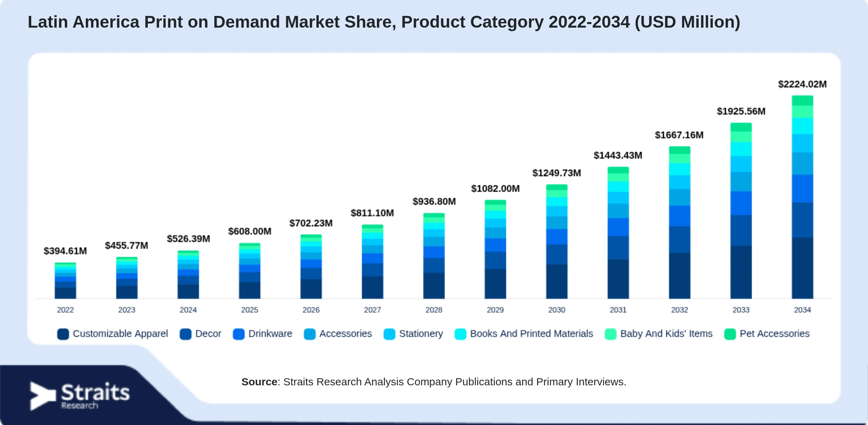Select the stacked bar for 2025

(x=250, y=271)
